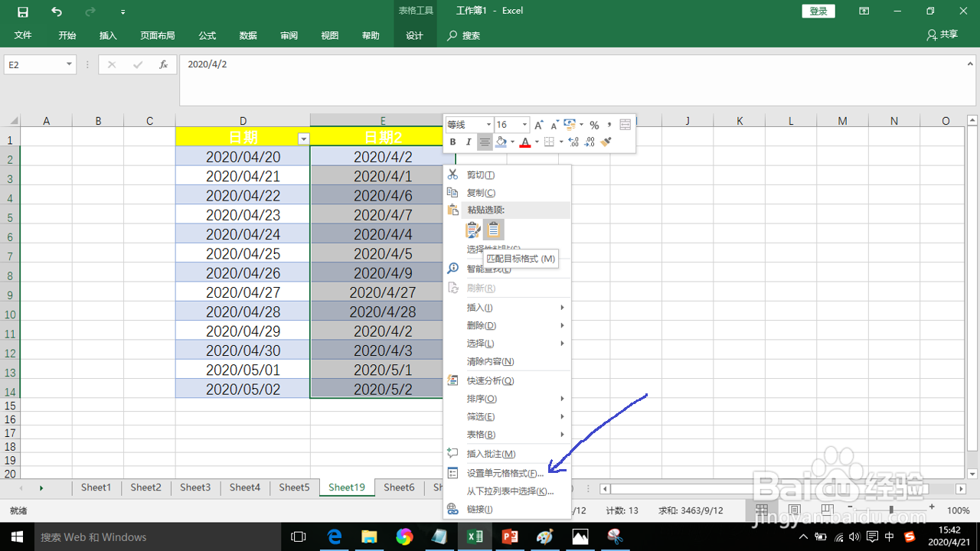Image resolution: width=980 pixels, height=551 pixels.
Task: Expand the 删除 submenu in context menu
Action: click(x=507, y=325)
